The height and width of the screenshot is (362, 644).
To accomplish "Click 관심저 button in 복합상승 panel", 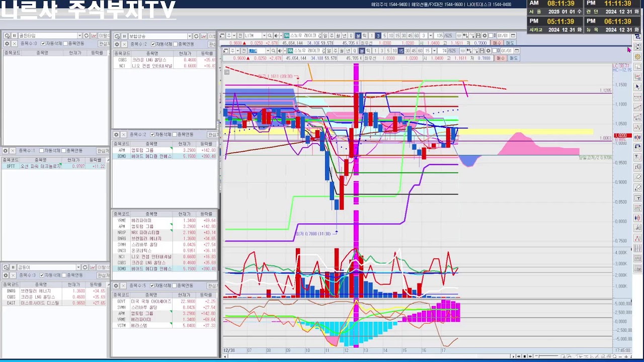I will click(212, 44).
